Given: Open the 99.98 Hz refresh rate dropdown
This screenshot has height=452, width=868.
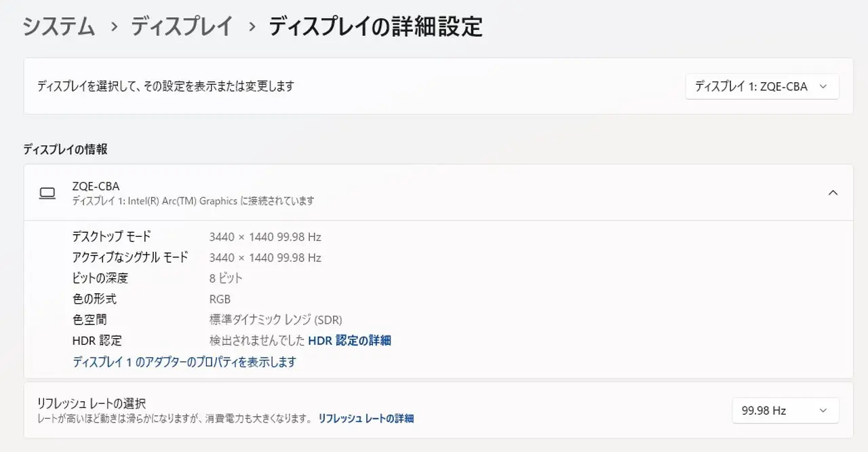Looking at the screenshot, I should [785, 411].
